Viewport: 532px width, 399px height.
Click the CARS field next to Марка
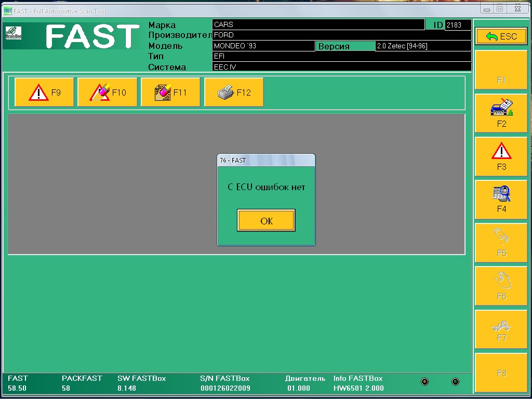coord(318,24)
